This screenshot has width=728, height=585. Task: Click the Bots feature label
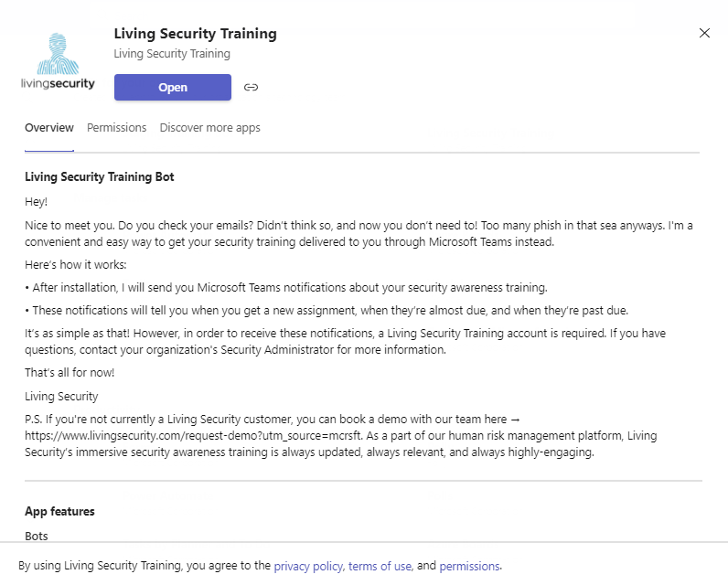pos(37,536)
